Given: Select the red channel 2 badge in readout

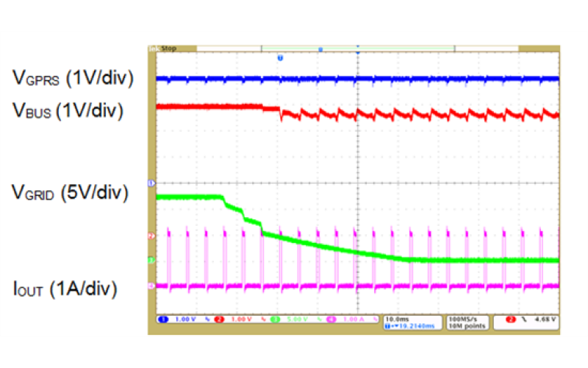Looking at the screenshot, I should pos(216,320).
